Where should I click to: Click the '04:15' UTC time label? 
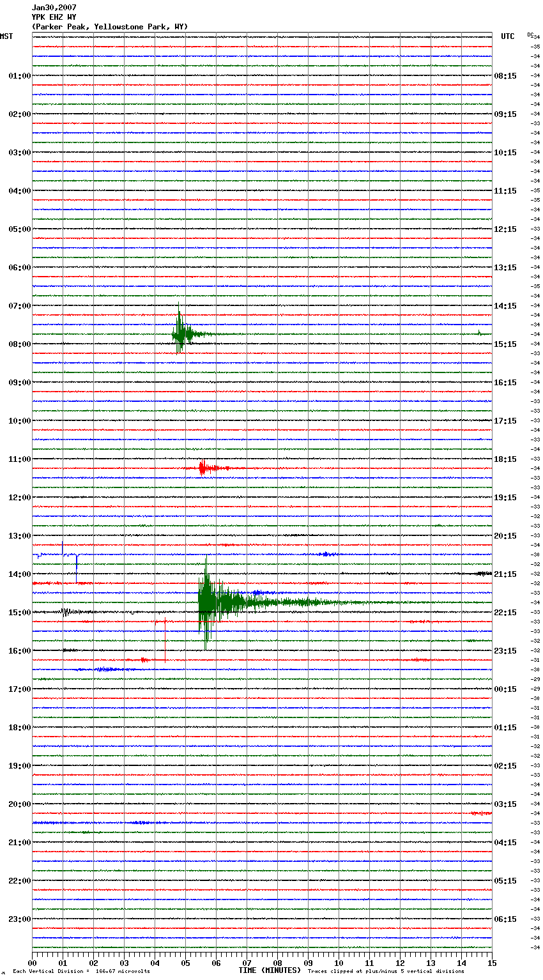505,843
